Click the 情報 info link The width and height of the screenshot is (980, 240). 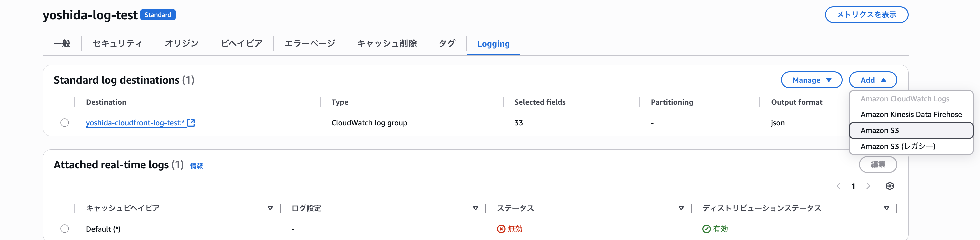[196, 166]
